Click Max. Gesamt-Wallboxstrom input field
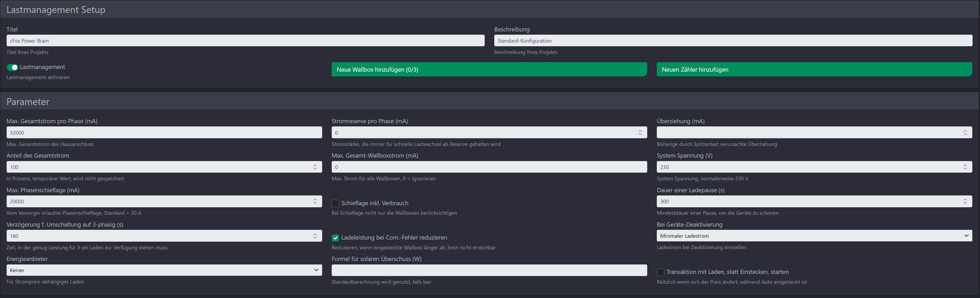 (489, 167)
